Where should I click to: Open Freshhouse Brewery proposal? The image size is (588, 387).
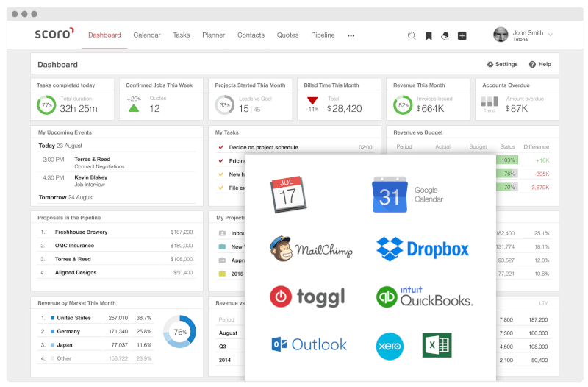coord(116,232)
